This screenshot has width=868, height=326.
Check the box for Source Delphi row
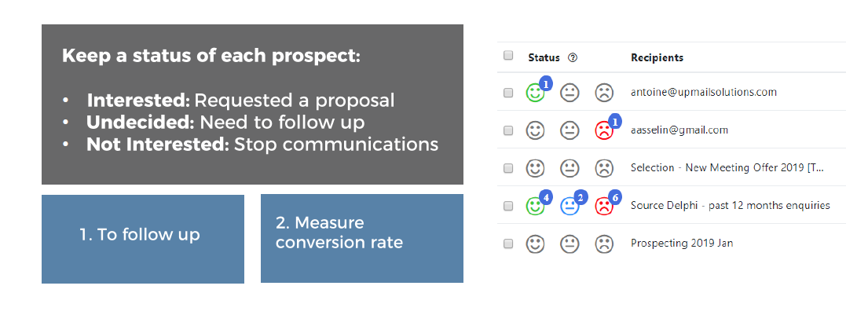pyautogui.click(x=508, y=206)
